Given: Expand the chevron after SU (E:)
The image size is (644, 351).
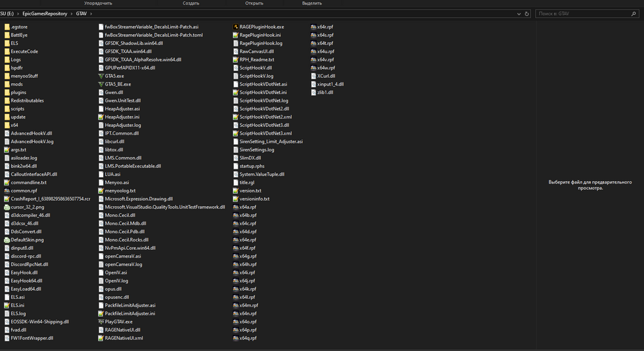Looking at the screenshot, I should tap(18, 14).
